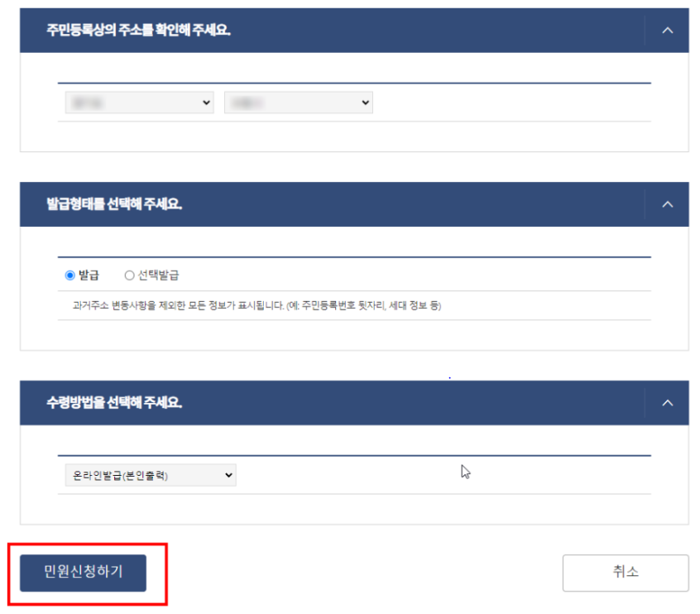Open the city/district address dropdown
This screenshot has width=700, height=614.
pos(298,103)
